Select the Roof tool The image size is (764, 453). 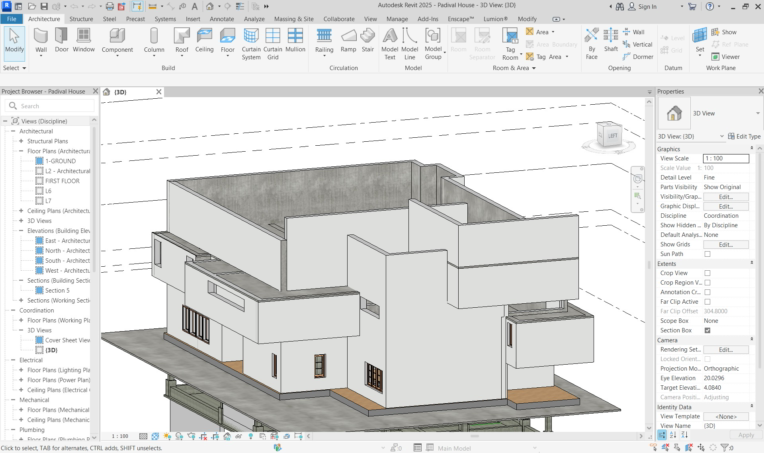(x=182, y=41)
